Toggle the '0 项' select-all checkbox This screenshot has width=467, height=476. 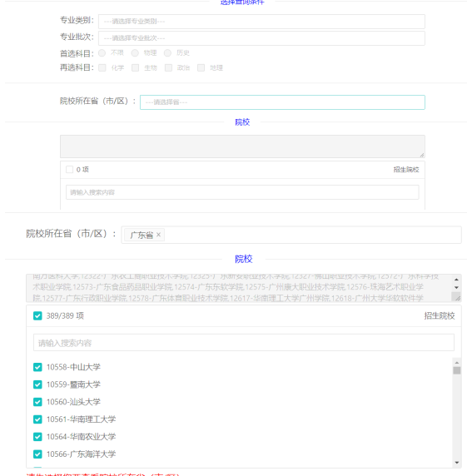[x=70, y=170]
